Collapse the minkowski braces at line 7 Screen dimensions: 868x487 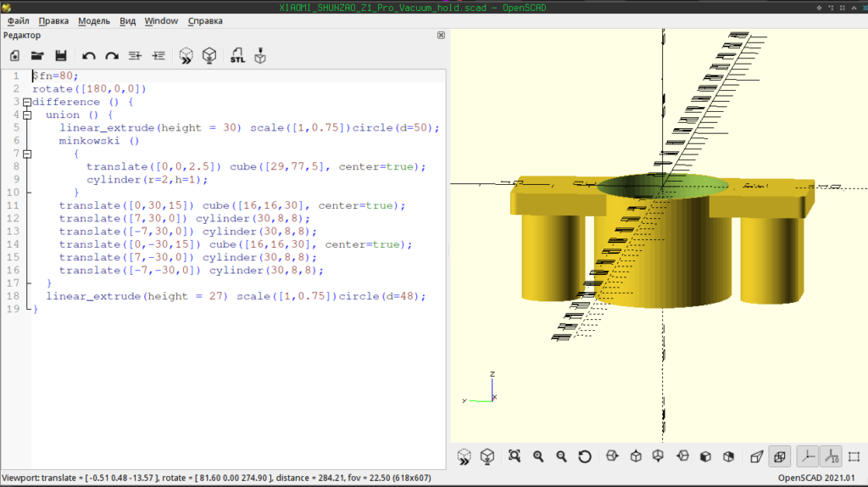point(27,154)
